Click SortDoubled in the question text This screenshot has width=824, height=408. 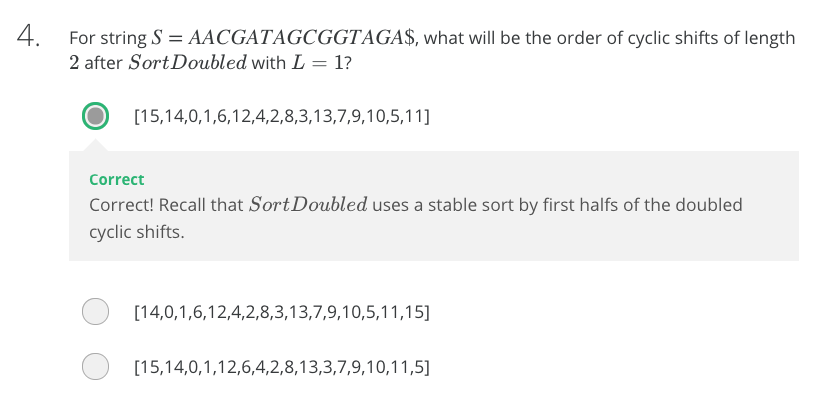click(x=188, y=63)
